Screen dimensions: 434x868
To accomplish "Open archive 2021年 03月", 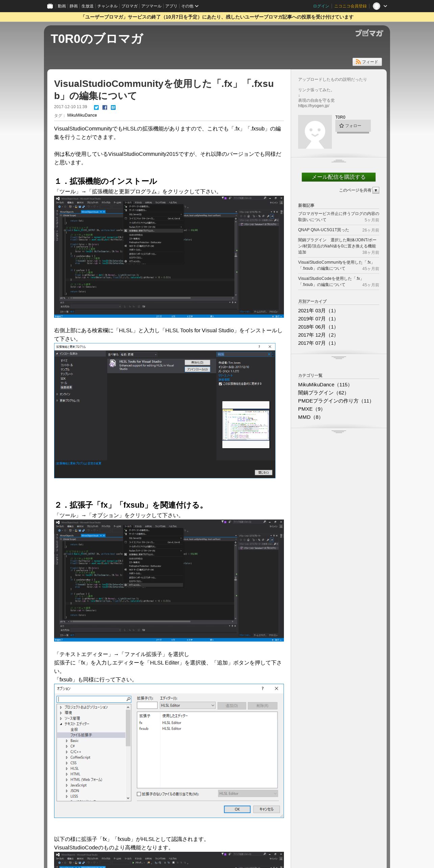I will 318,311.
